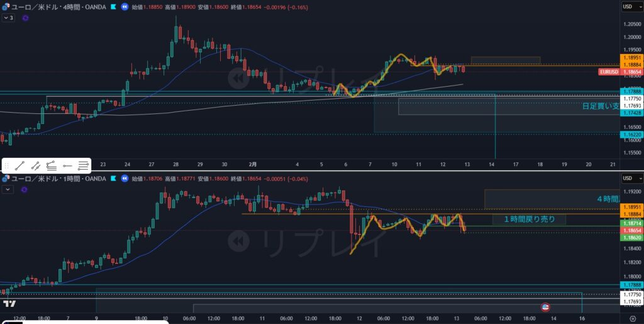Grab the drawing toolbar drag handle

[x=6, y=166]
